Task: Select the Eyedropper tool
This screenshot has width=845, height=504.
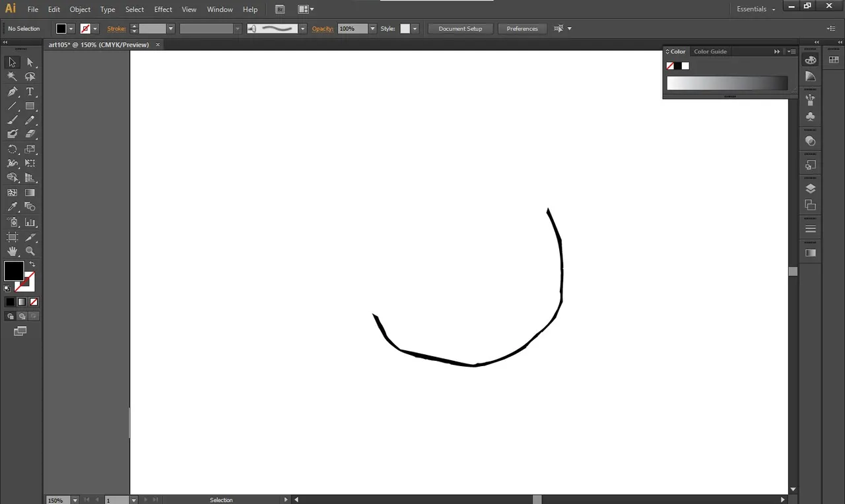Action: tap(12, 207)
